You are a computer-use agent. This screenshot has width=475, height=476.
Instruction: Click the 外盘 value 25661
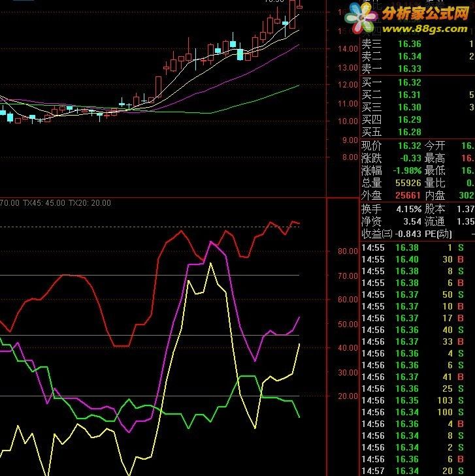click(408, 195)
